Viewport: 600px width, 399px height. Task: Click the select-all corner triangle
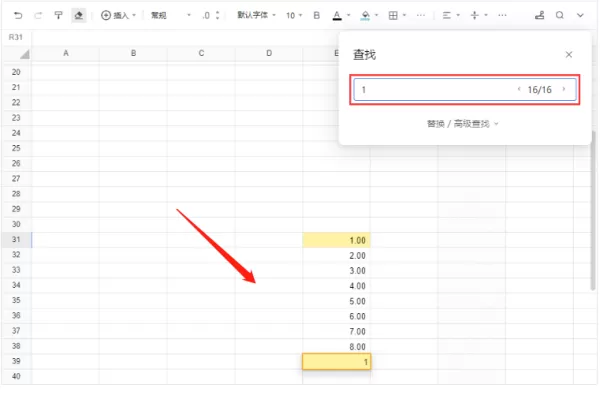pos(24,54)
